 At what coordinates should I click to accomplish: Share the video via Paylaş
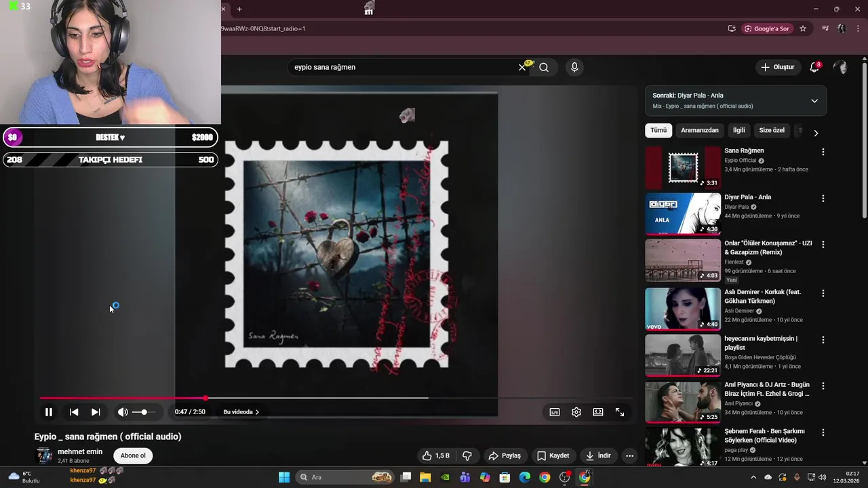(505, 455)
